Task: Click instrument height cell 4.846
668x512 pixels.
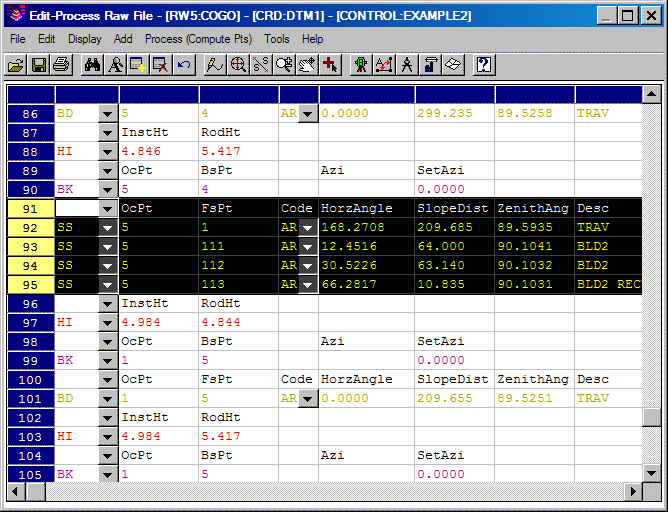Action: click(158, 151)
